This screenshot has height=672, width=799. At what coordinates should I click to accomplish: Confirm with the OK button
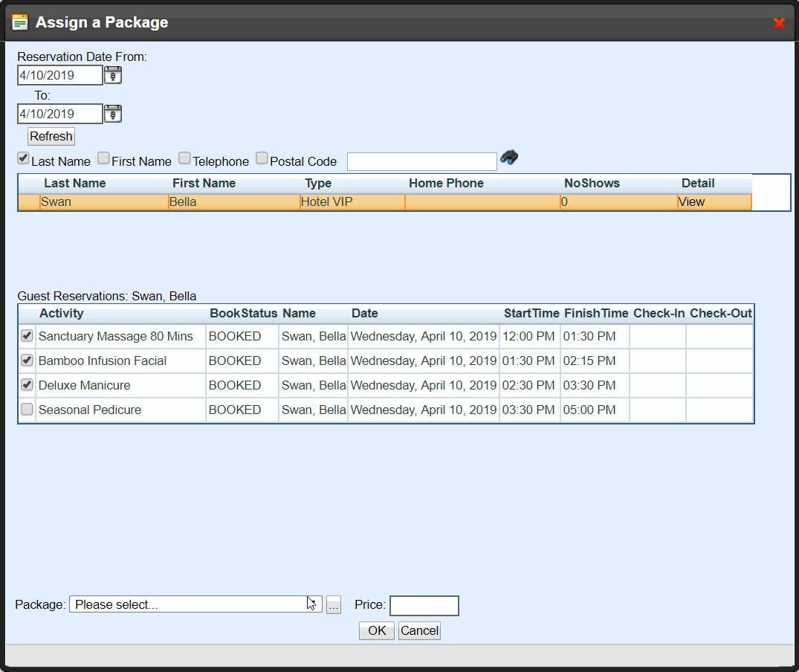[x=377, y=630]
